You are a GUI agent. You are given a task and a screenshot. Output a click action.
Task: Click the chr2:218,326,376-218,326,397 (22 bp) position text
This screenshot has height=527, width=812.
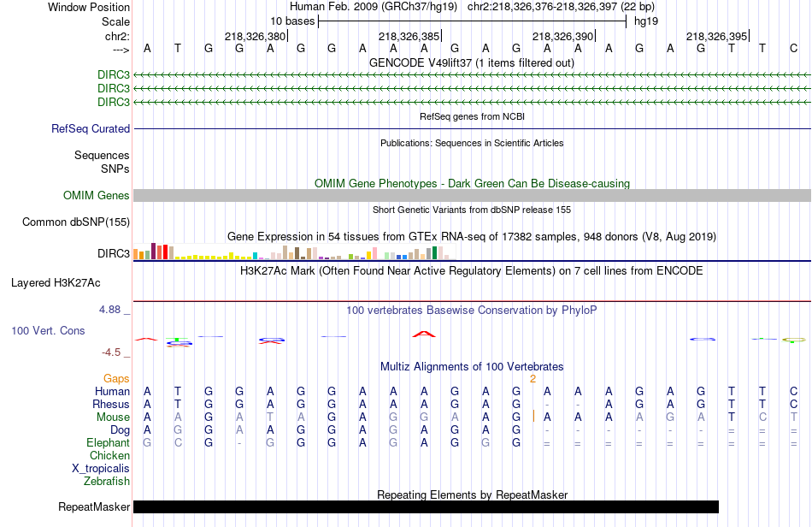pos(561,7)
